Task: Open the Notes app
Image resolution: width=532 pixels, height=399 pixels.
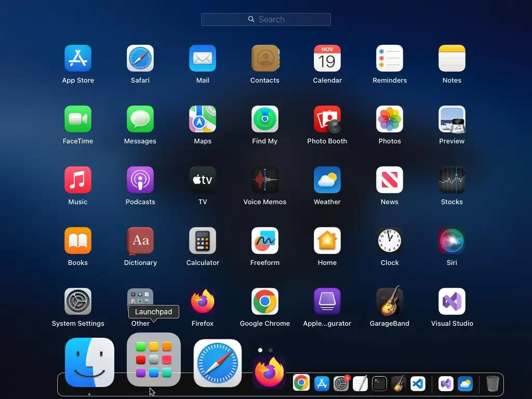Action: pos(452,58)
